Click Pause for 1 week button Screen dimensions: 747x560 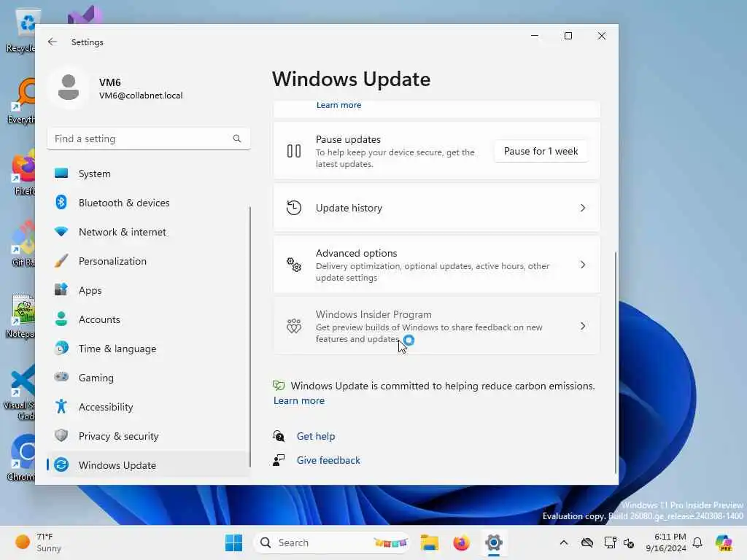point(541,152)
